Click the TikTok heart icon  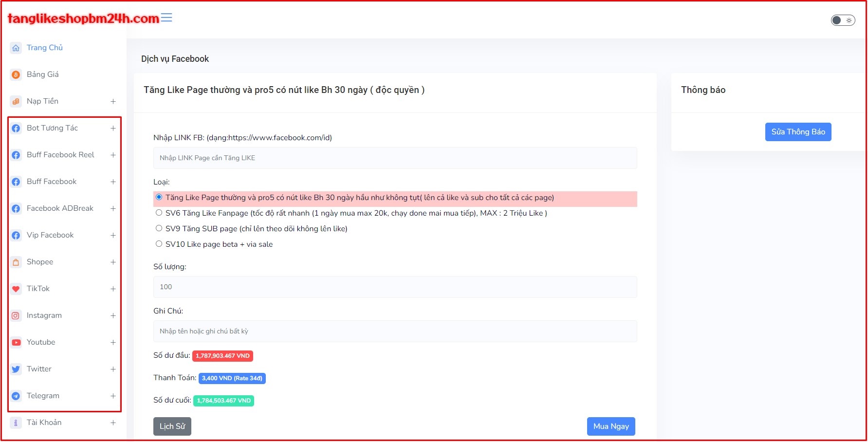pos(16,289)
